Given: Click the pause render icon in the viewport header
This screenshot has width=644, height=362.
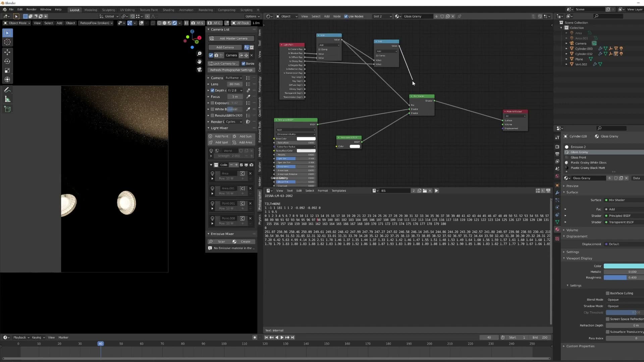Looking at the screenshot, I should click(x=186, y=23).
